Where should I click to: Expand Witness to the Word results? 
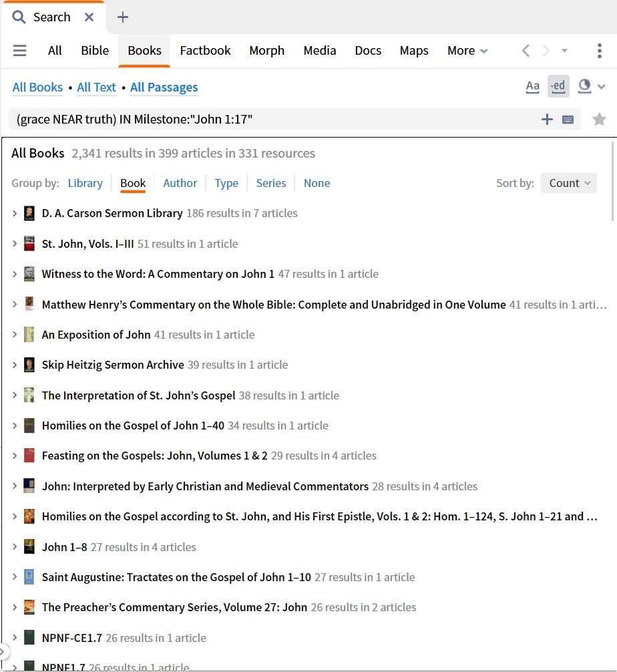pyautogui.click(x=15, y=274)
